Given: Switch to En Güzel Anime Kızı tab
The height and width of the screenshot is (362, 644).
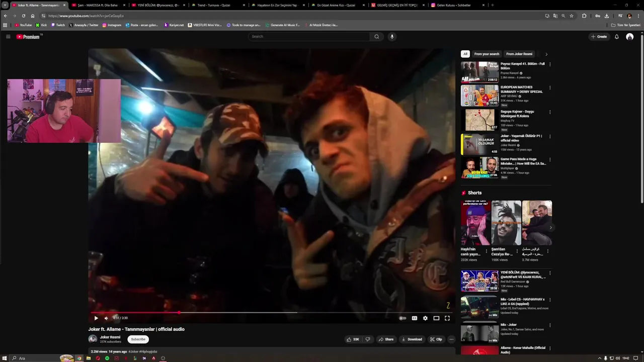Looking at the screenshot, I should point(337,5).
